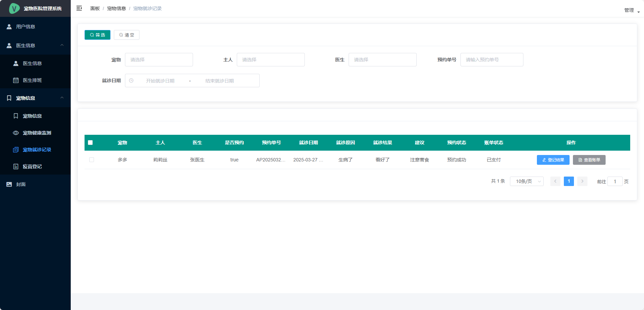Viewport: 644px width, 310px height.
Task: Click the user icon beside 用户信息
Action: click(9, 27)
